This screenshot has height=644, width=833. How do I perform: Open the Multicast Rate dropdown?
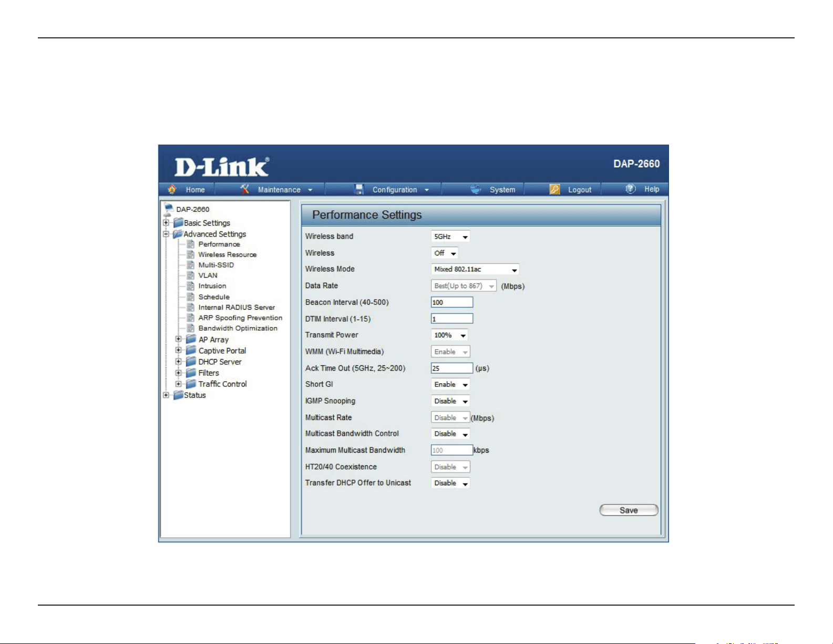(450, 417)
